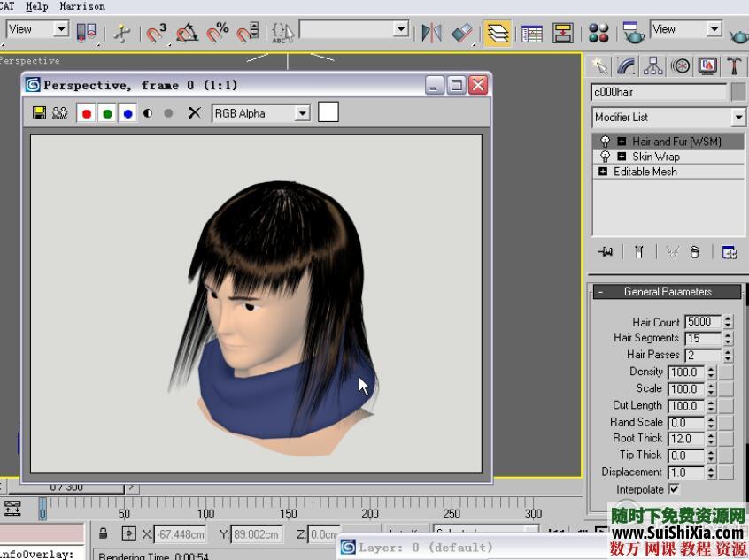Open the Modifier List dropdown

tap(738, 117)
